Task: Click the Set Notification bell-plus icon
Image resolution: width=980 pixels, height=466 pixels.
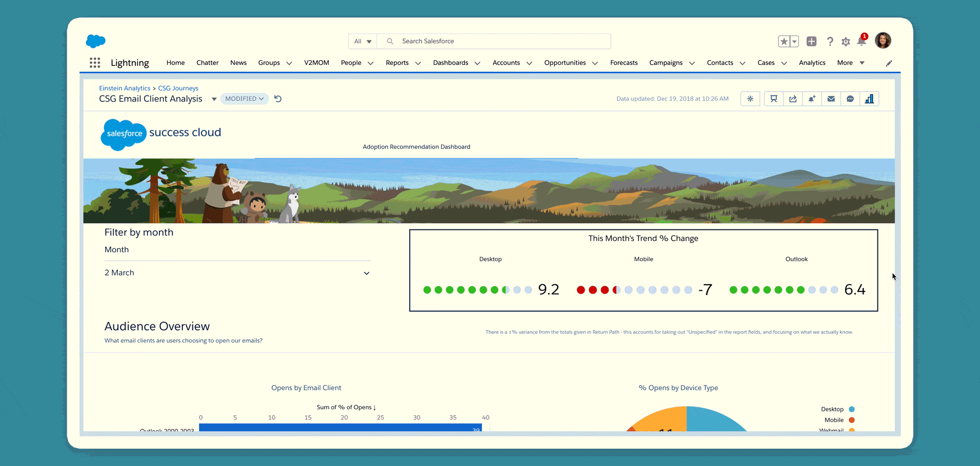Action: click(x=812, y=99)
